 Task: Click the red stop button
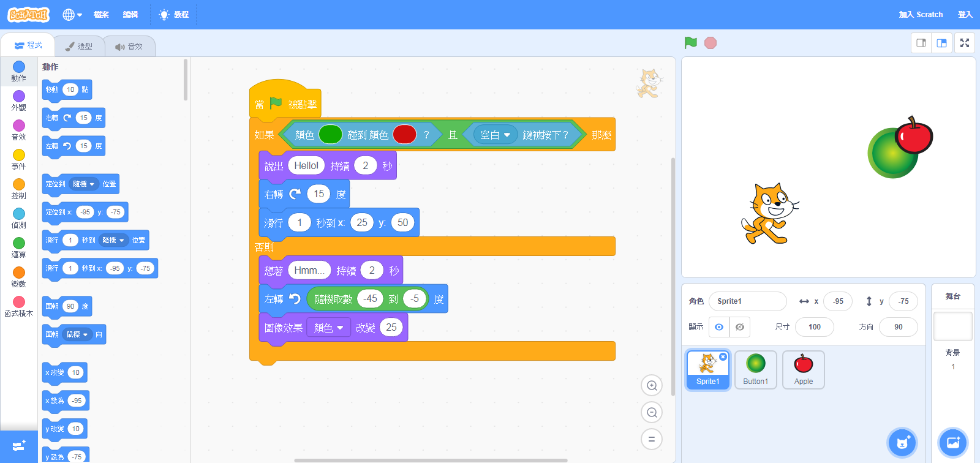point(710,43)
